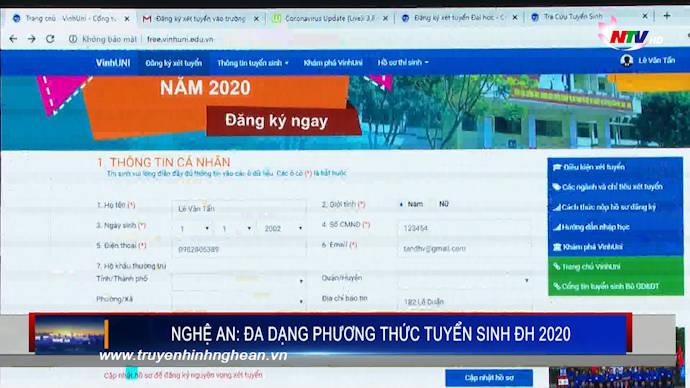Click the 'Đăng ký ngay' banner button
The image size is (690, 388).
pos(276,121)
